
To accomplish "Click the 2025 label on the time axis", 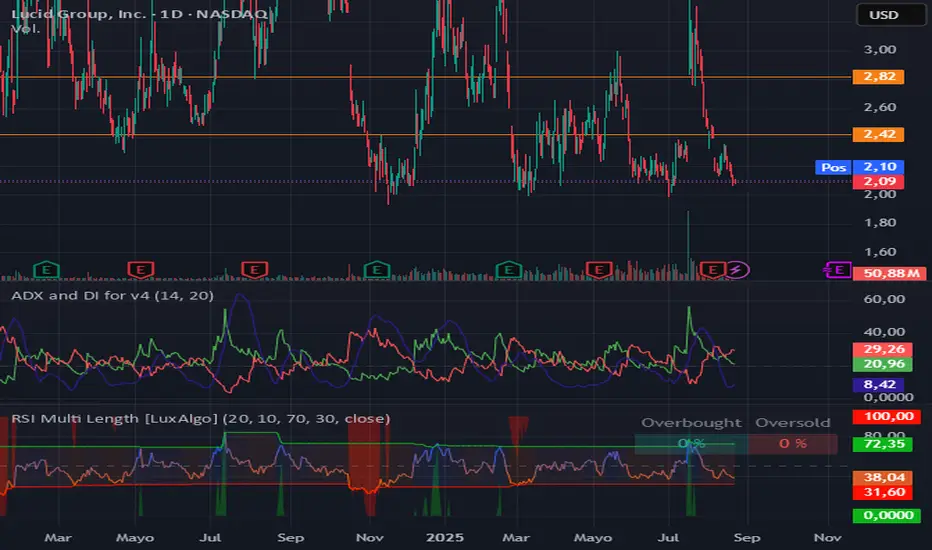I will (x=445, y=538).
